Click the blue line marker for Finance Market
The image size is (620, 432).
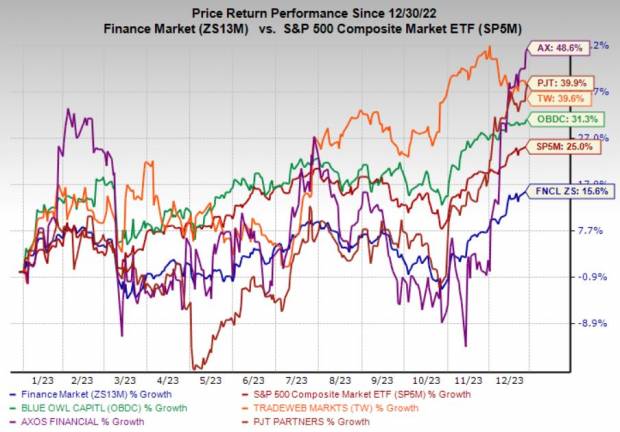9,386
